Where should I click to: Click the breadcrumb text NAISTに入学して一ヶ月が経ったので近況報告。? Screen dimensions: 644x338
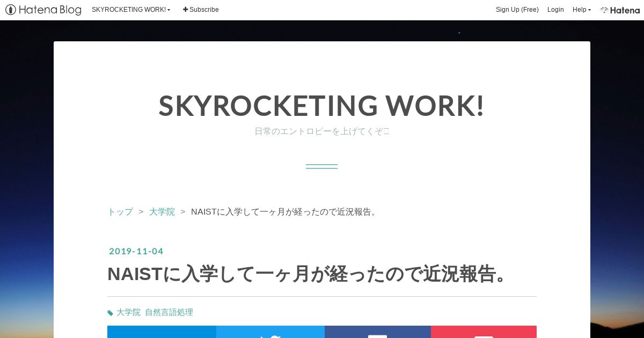pos(286,212)
